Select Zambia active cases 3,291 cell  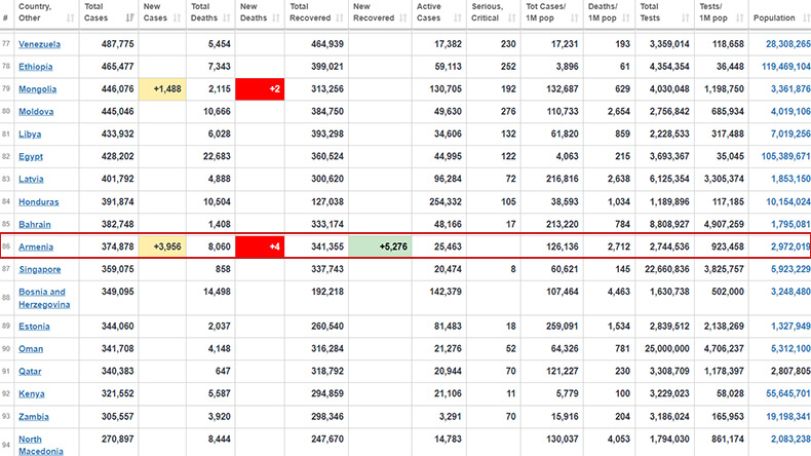coord(439,417)
